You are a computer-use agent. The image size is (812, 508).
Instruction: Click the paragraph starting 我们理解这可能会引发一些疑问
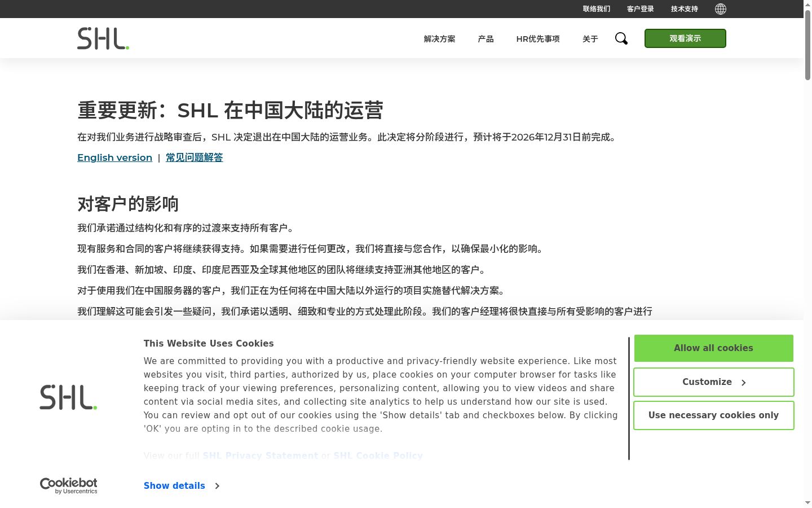[x=365, y=312]
